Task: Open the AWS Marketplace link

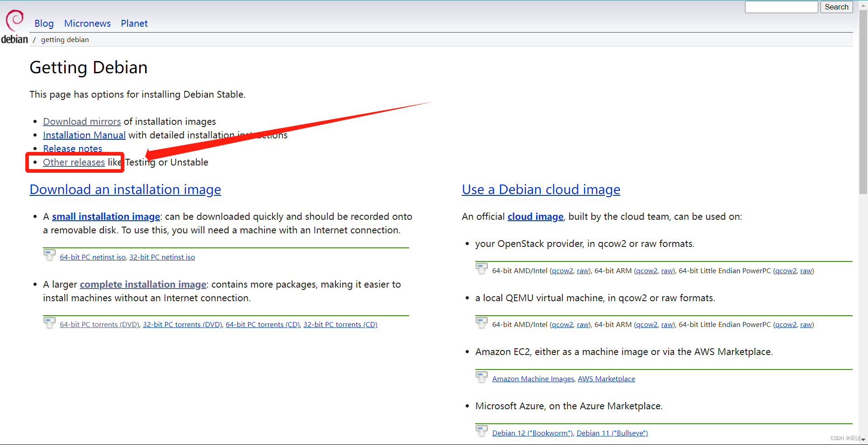Action: tap(606, 379)
